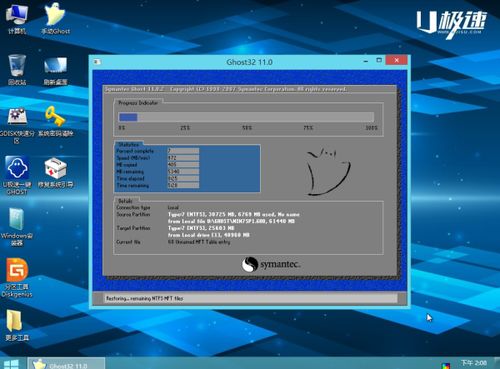Open the Recycle Bin icon
Viewport: 500px width, 369px height.
pyautogui.click(x=17, y=69)
